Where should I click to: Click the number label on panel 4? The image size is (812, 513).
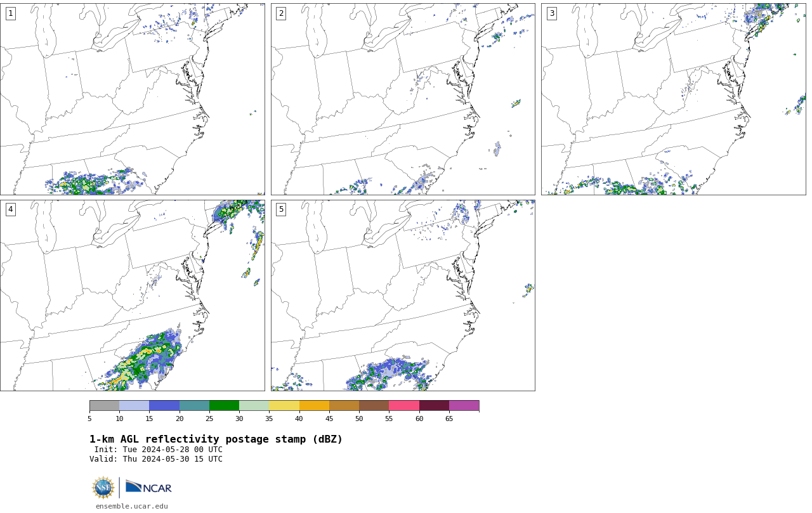[x=10, y=209]
